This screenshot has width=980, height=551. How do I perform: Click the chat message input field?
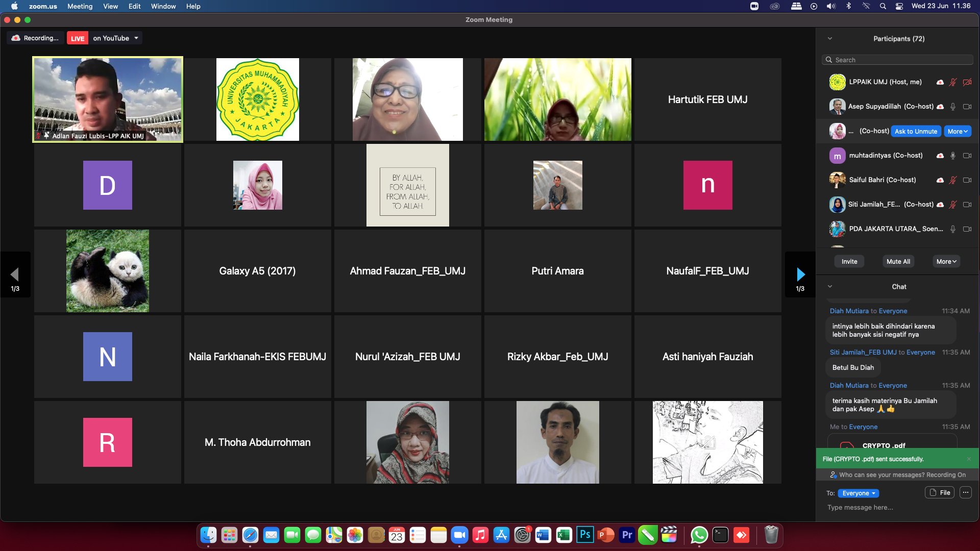point(897,508)
